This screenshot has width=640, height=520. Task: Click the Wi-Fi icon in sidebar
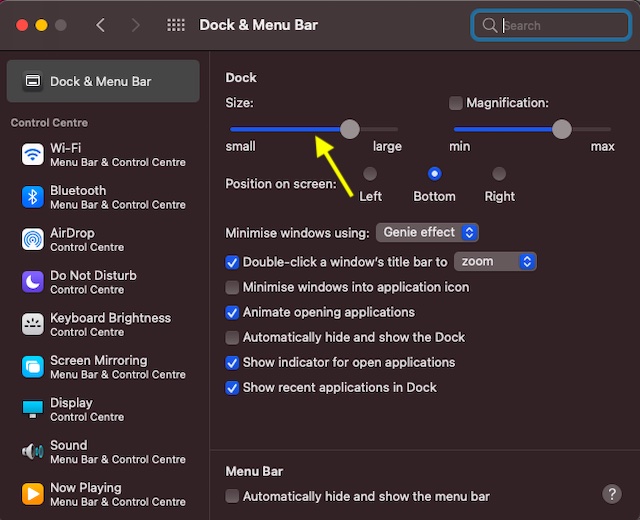[x=33, y=154]
